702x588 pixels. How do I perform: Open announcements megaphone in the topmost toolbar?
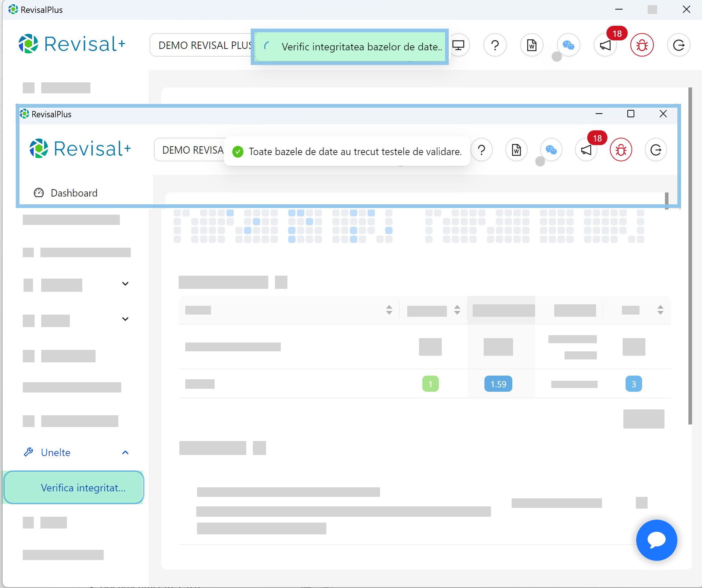[x=605, y=45]
